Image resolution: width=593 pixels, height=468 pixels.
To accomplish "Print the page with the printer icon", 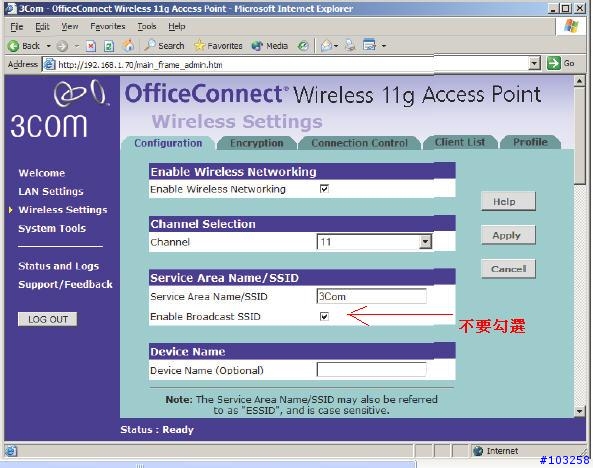I will [x=350, y=46].
